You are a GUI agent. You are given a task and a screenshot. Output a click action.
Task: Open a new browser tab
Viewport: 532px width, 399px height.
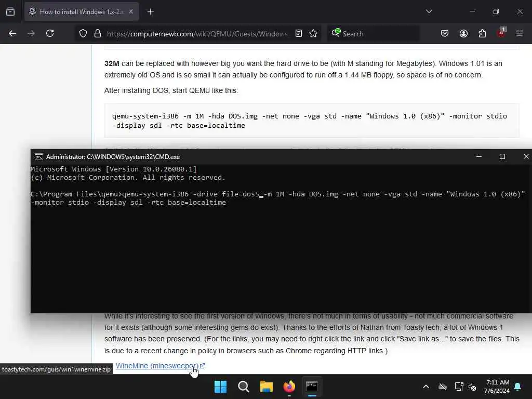(x=151, y=12)
